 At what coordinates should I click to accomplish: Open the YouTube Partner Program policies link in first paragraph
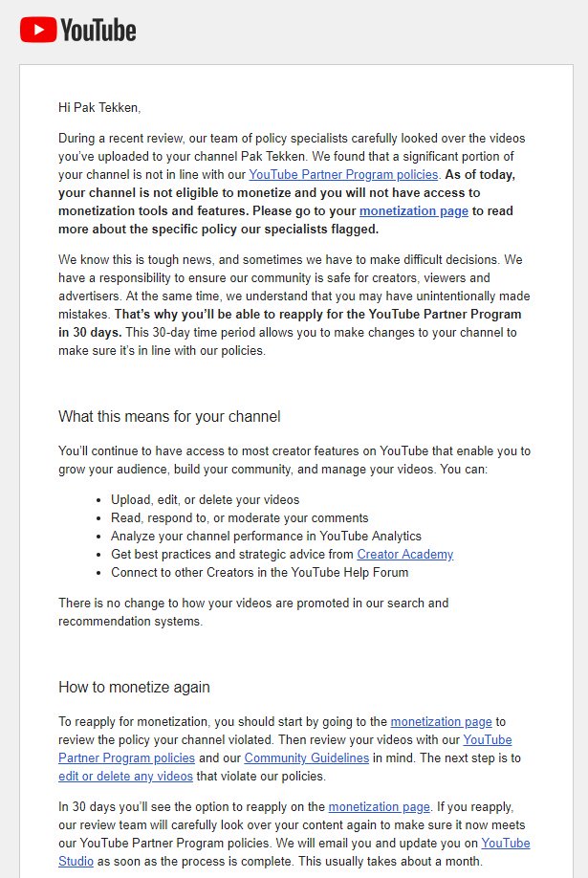[x=343, y=175]
